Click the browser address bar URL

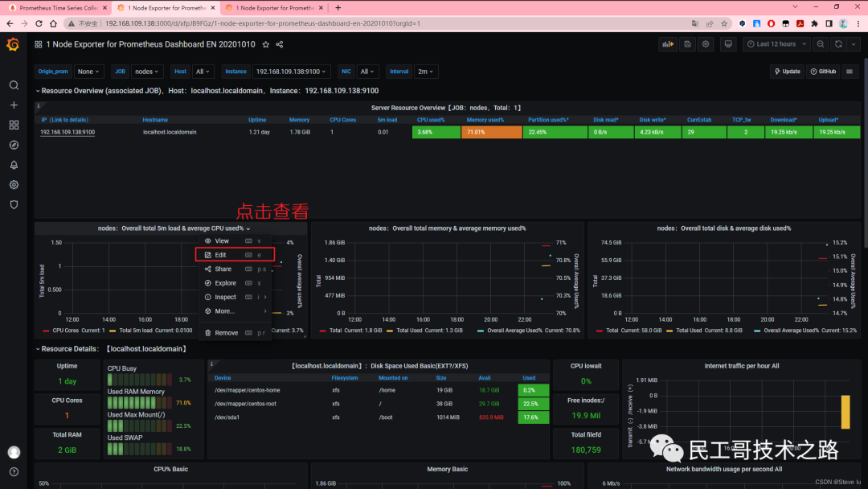coord(262,24)
